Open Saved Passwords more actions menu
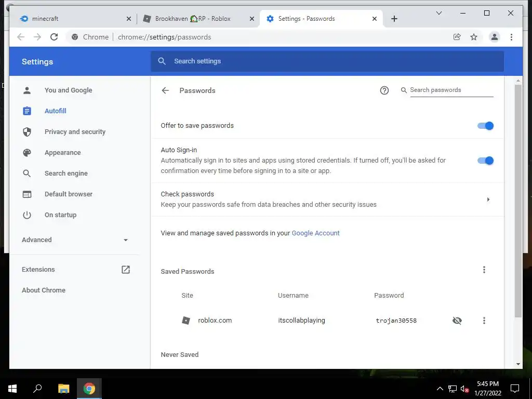The width and height of the screenshot is (532, 399). click(x=484, y=270)
